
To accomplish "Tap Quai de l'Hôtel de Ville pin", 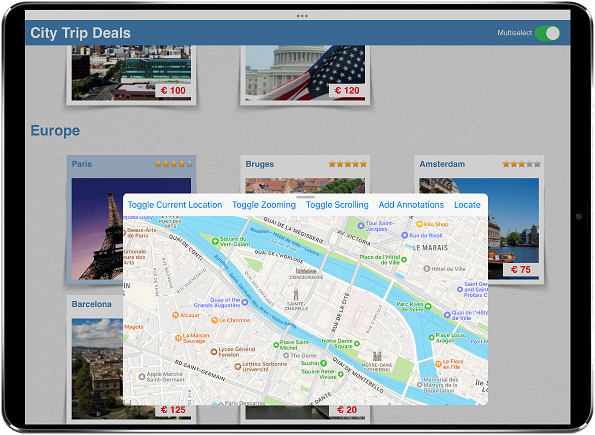I will tap(447, 315).
